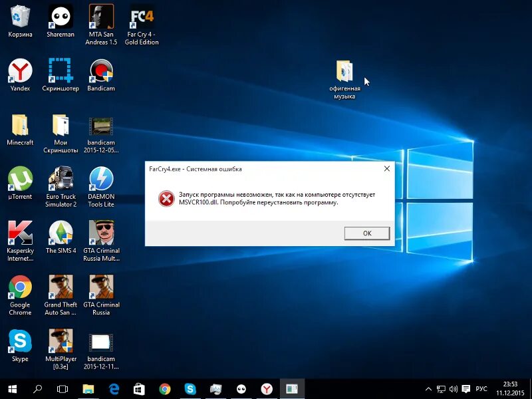The image size is (532, 399).
Task: Open File Explorer from the taskbar
Action: [88, 389]
